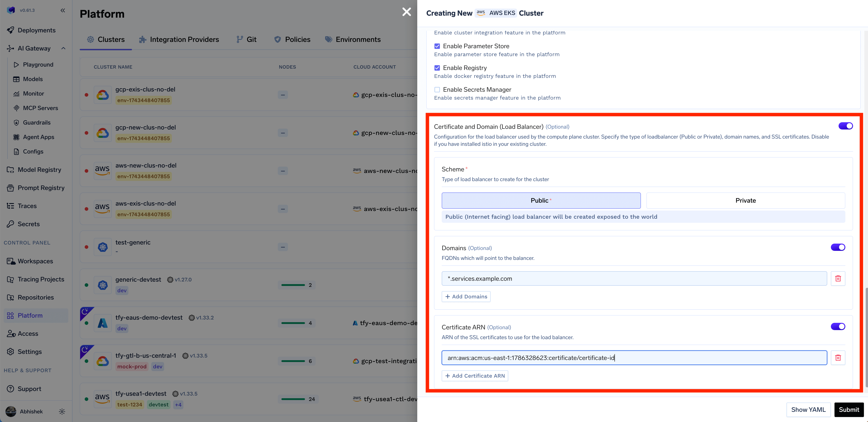Collapse the AI Gateway menu chevron
This screenshot has width=868, height=422.
[x=63, y=48]
